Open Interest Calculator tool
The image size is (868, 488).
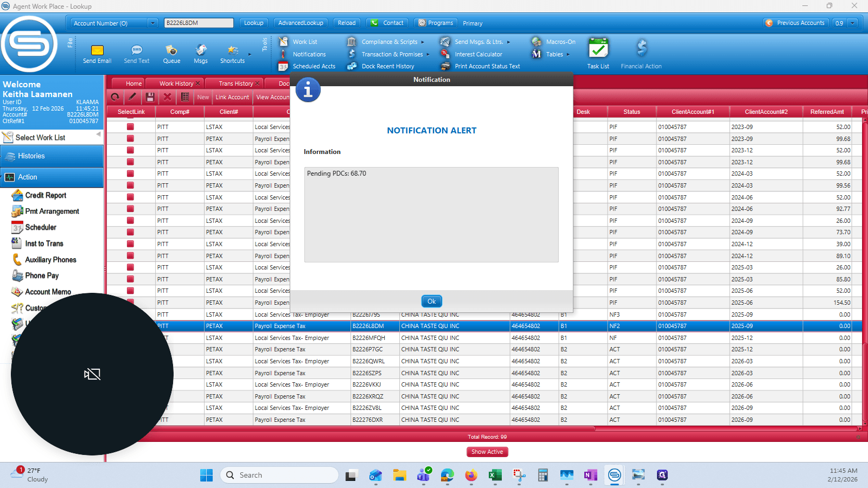[472, 54]
